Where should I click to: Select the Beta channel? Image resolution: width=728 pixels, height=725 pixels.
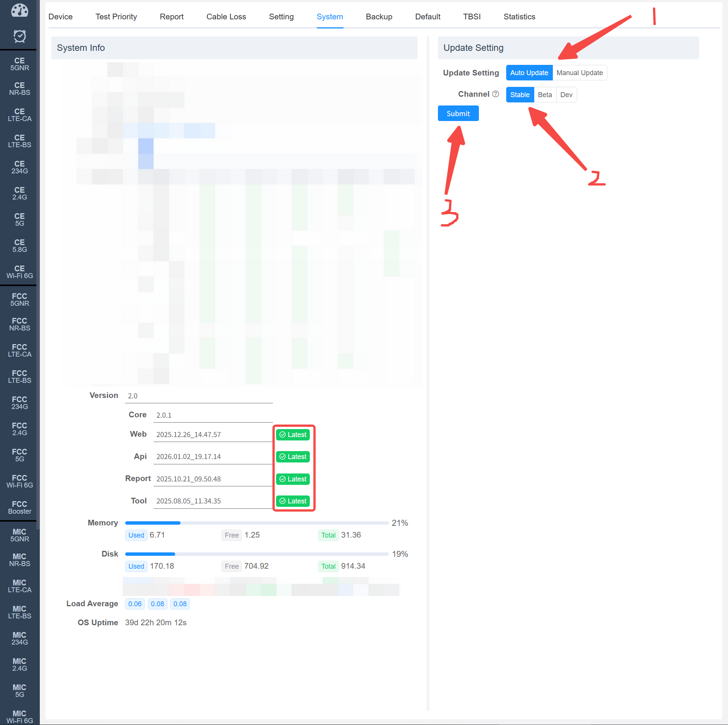[x=545, y=95]
